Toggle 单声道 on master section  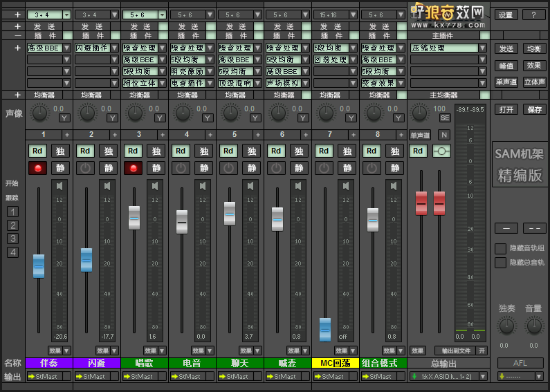(x=420, y=135)
